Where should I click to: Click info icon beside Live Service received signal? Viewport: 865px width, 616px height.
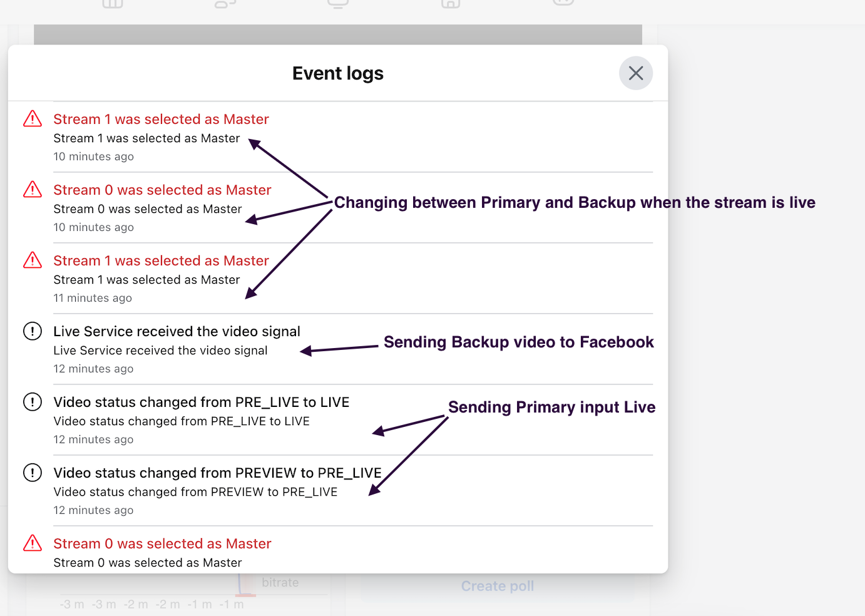33,331
